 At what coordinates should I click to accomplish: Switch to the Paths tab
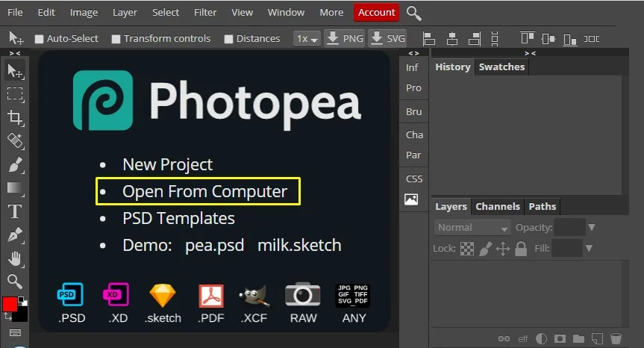pos(543,206)
